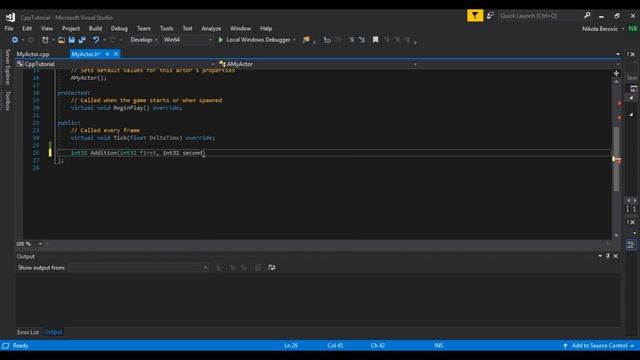Click the Undo arrow icon
Screen dimensions: 640x360
96,40
